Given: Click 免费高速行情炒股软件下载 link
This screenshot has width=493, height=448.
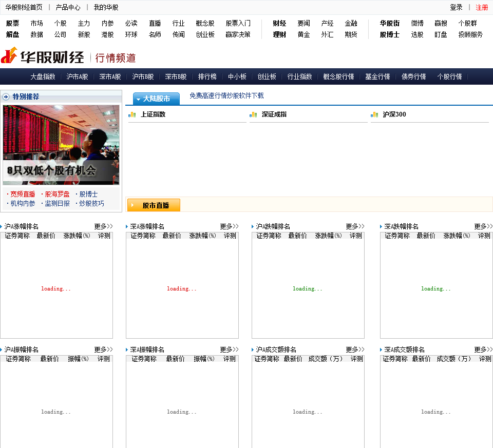Looking at the screenshot, I should coord(226,95).
